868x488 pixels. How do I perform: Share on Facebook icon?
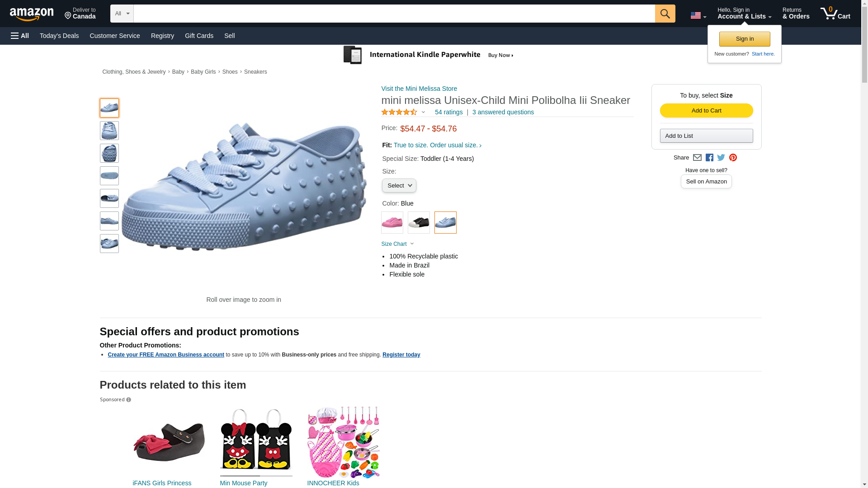[x=709, y=158]
